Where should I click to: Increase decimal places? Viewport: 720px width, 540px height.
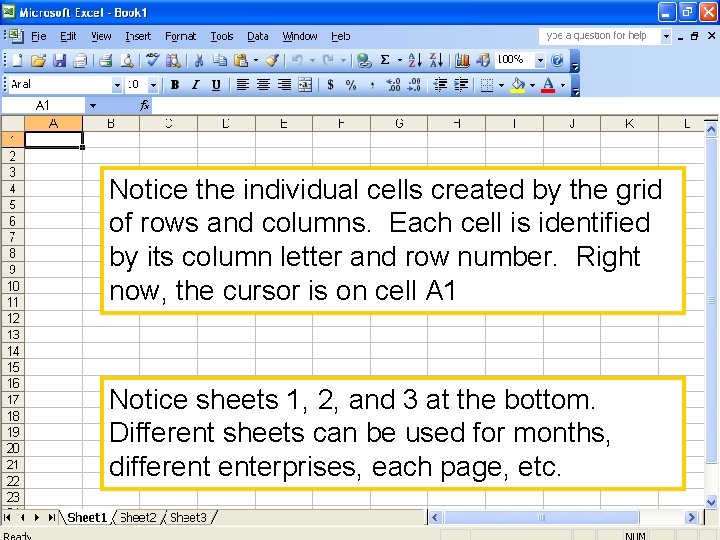tap(394, 84)
